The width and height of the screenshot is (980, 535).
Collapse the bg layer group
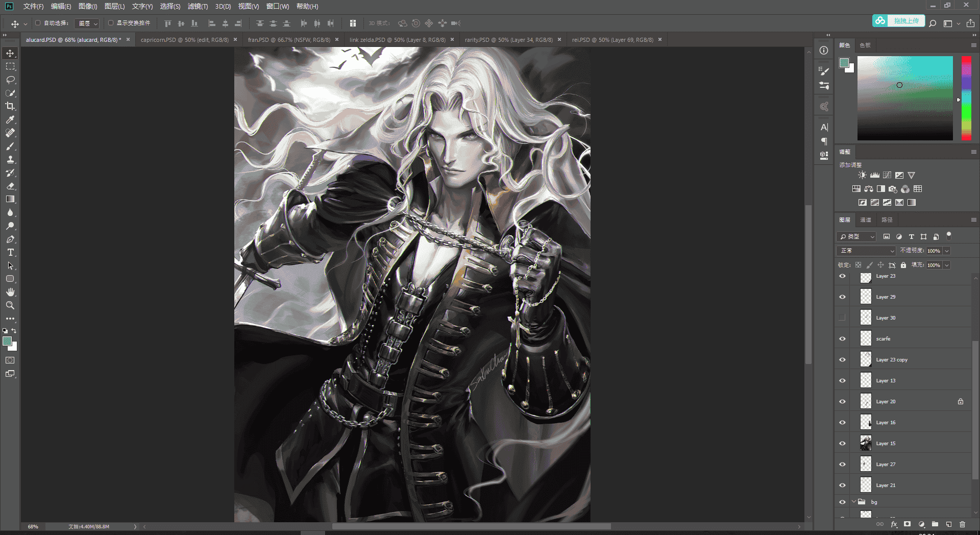pyautogui.click(x=854, y=502)
